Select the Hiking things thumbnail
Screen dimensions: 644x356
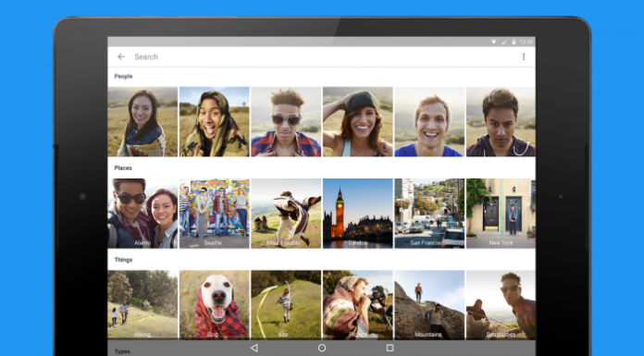coord(142,304)
